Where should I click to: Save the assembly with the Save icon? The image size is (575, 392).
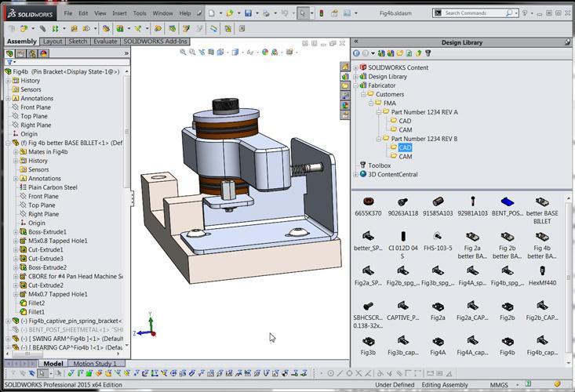click(x=248, y=13)
